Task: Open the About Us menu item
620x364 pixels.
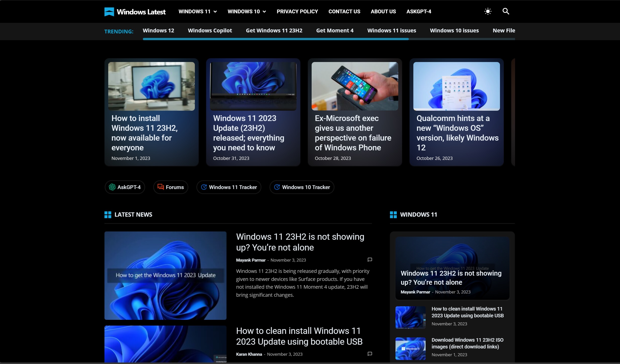Action: tap(383, 12)
